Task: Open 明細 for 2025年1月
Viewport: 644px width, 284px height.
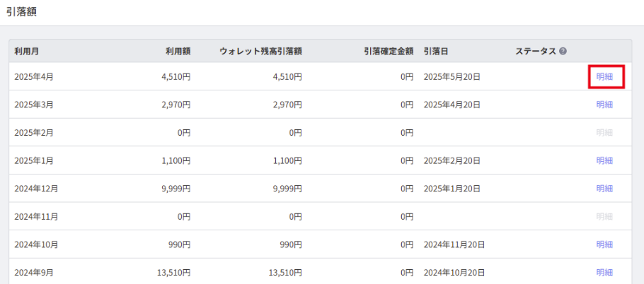Action: coord(604,160)
